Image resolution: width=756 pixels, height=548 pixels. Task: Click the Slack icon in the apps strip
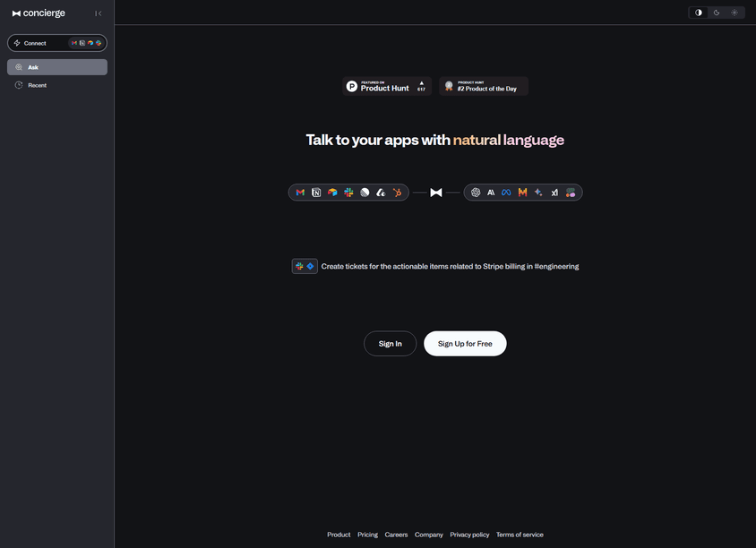(x=348, y=193)
